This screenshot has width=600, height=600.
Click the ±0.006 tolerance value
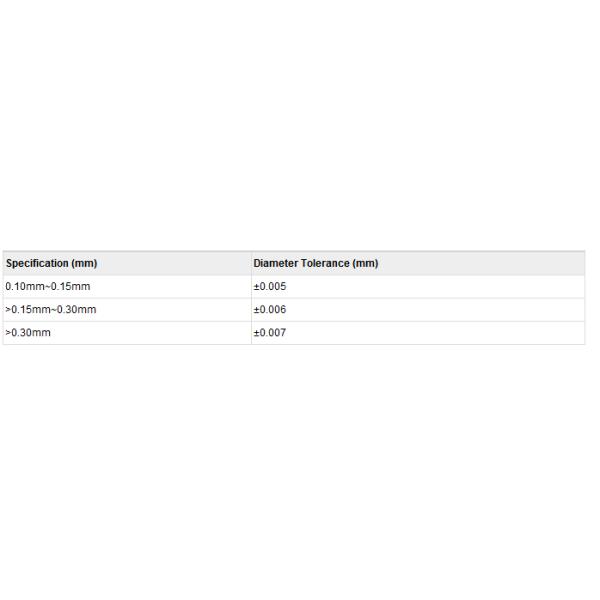click(x=270, y=310)
